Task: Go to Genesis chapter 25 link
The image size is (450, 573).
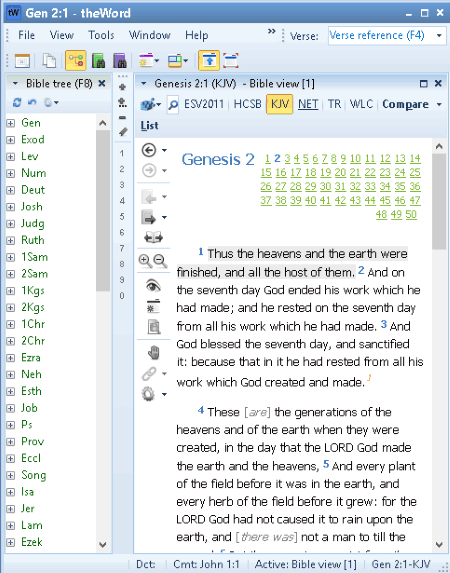Action: tap(415, 172)
